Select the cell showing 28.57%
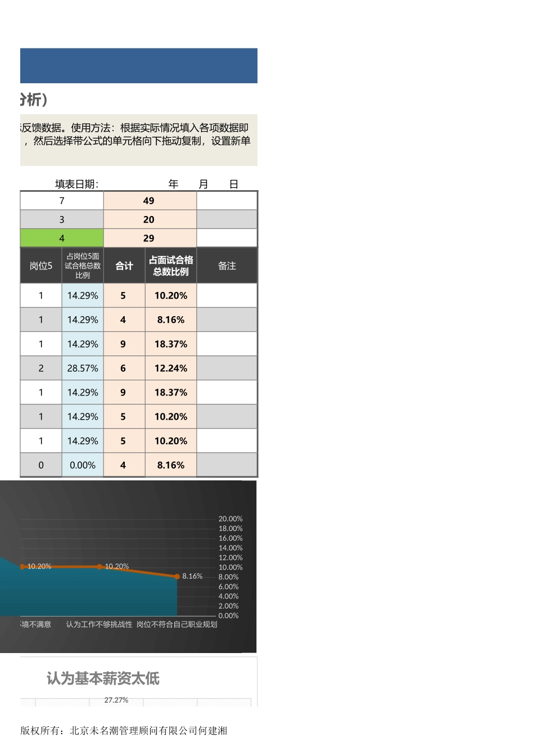Screen dimensions: 534x756 [x=82, y=368]
